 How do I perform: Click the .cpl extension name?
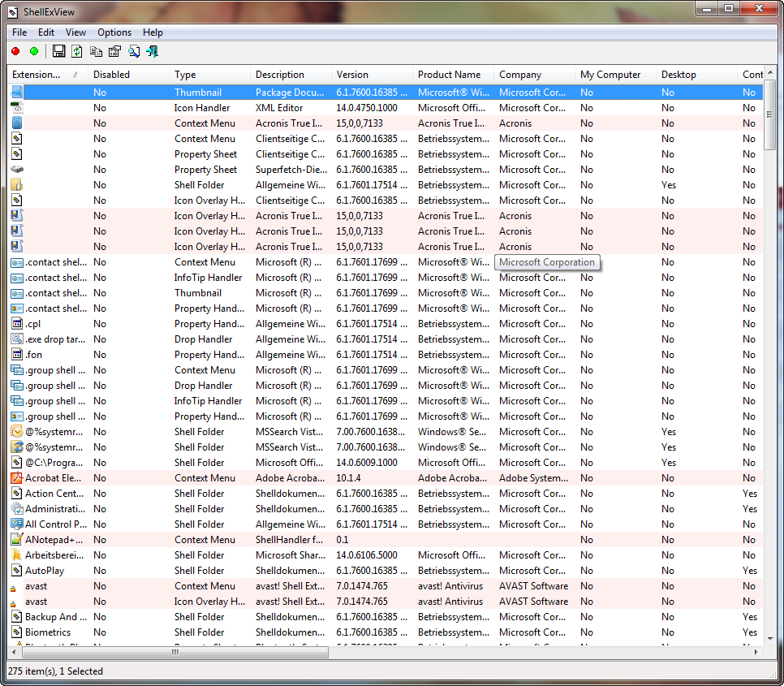tap(33, 324)
